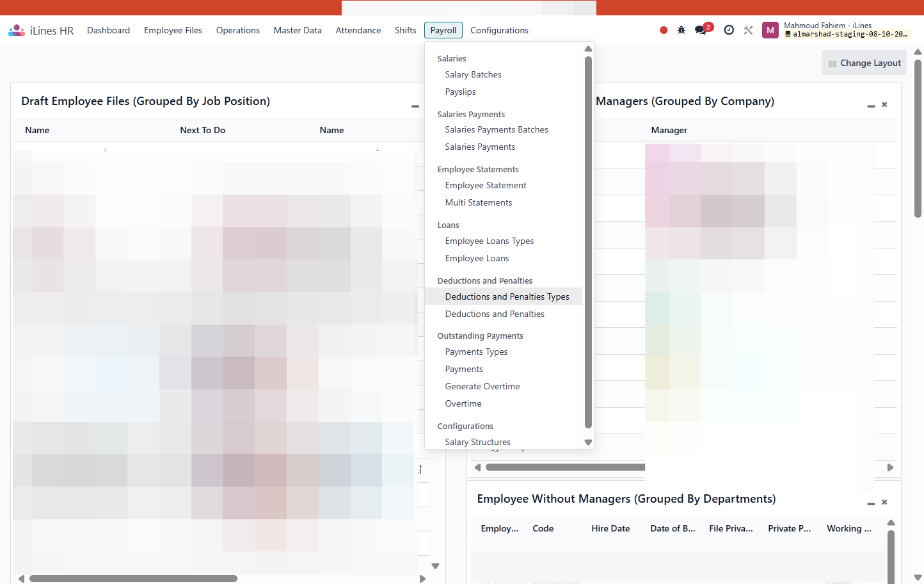Minimize the Draft Employee Files panel
The image size is (924, 584).
pos(415,106)
